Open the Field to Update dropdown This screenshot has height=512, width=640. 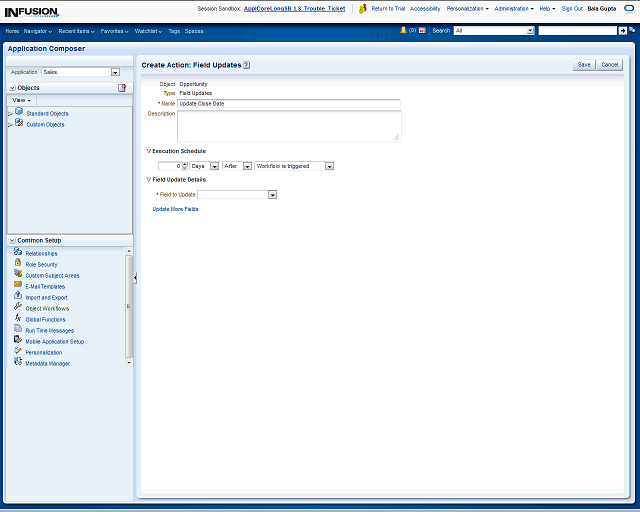click(x=272, y=195)
